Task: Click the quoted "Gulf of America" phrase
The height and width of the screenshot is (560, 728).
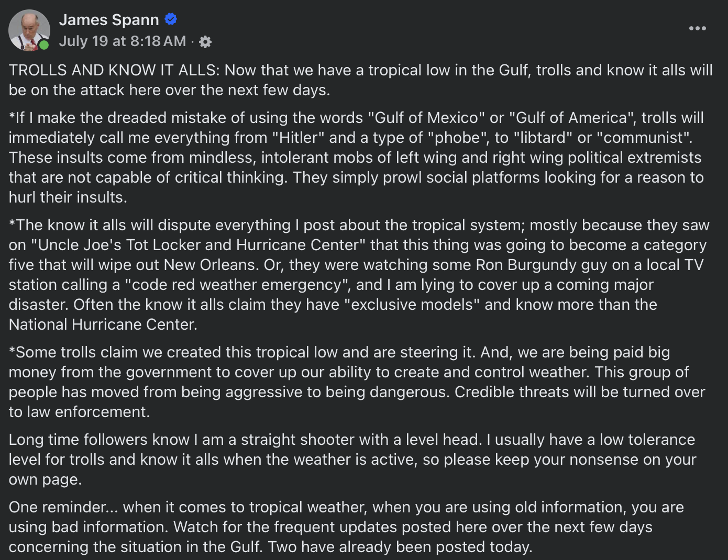Action: coord(570,118)
